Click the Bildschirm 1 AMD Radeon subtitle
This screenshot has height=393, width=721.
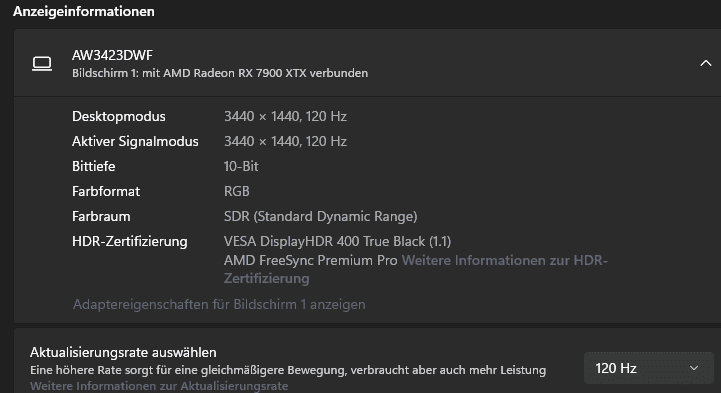[x=220, y=73]
